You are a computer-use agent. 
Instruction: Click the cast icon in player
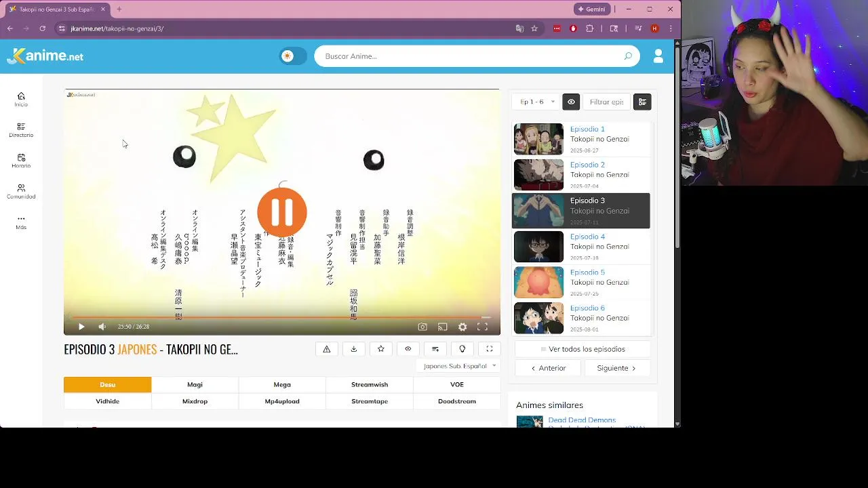[442, 327]
